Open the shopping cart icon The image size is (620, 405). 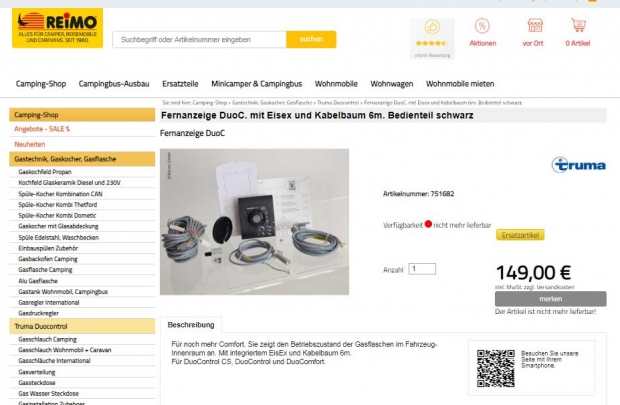coord(578,25)
